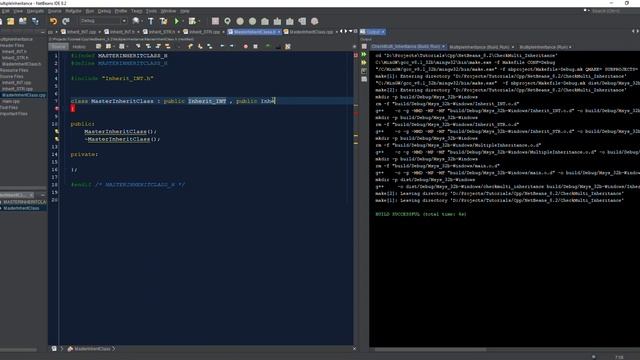Click the Build Project hammer icon
Screen dimensions: 640x360
[151, 21]
